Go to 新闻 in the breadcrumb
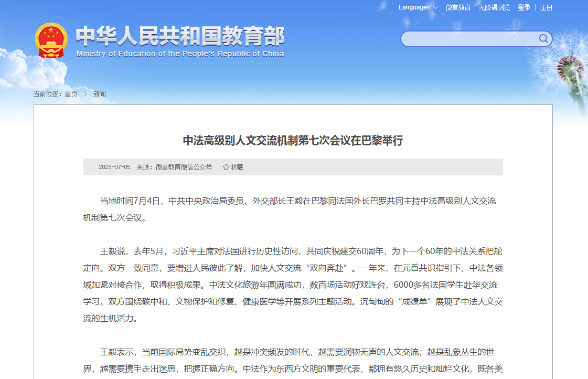The image size is (588, 379). point(99,94)
